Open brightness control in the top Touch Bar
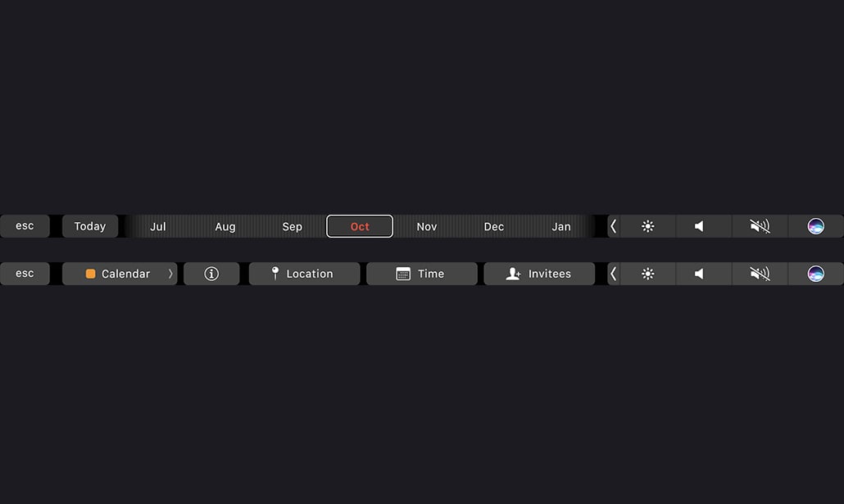 point(648,226)
